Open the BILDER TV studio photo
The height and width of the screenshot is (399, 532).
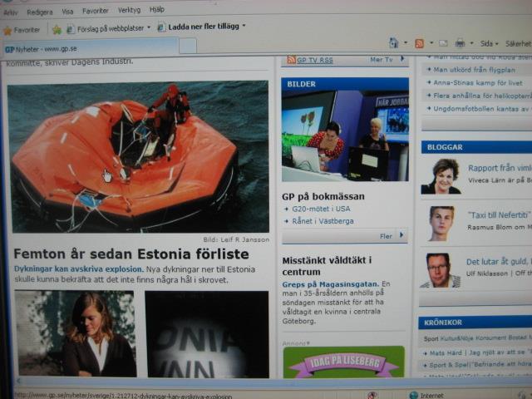345,135
